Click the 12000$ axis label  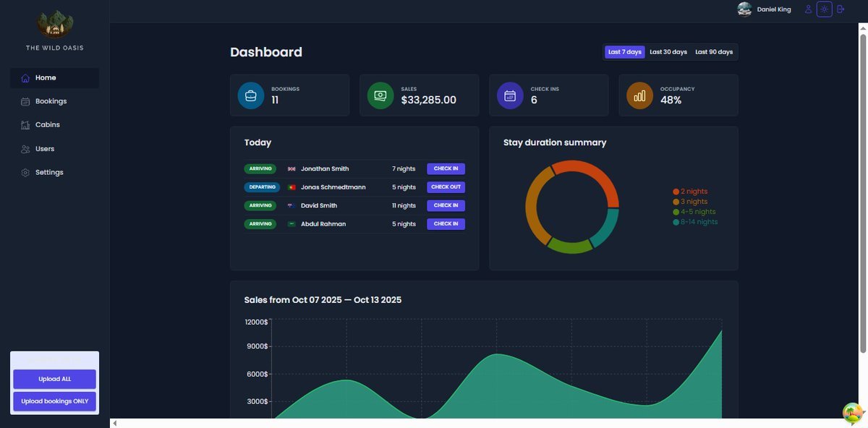pyautogui.click(x=257, y=322)
